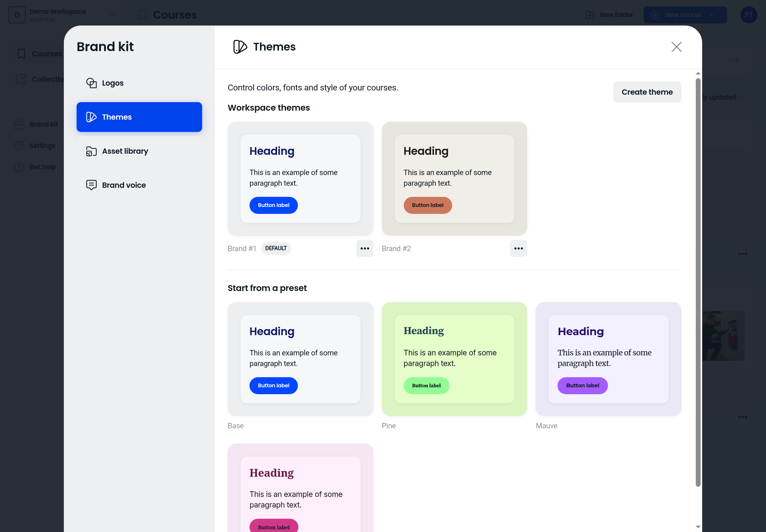Click the Get help question mark icon
This screenshot has width=766, height=532.
(19, 167)
